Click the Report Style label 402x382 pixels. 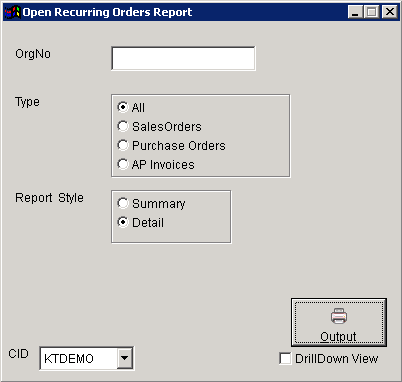tap(49, 198)
